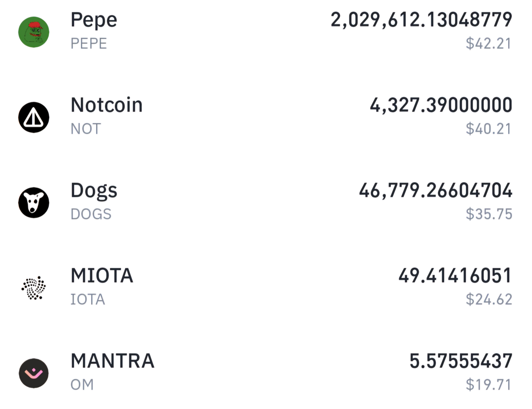Screen dimensions: 532x409
Task: Select the NOT ticker symbol label
Action: point(86,129)
